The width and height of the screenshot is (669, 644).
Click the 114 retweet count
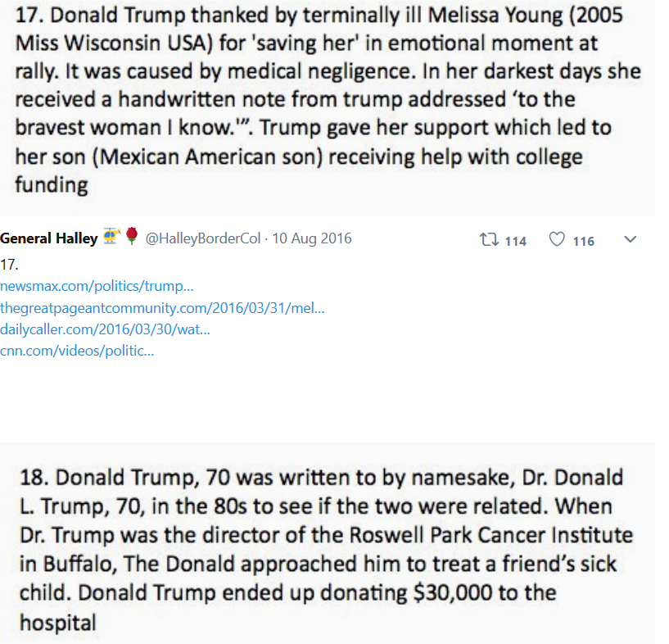tap(515, 242)
